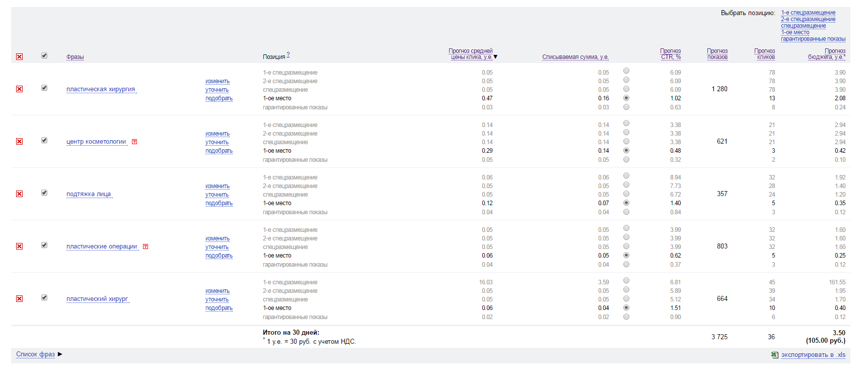This screenshot has height=371, width=868.
Task: Open phrase link подтяжка лица
Action: click(x=89, y=194)
